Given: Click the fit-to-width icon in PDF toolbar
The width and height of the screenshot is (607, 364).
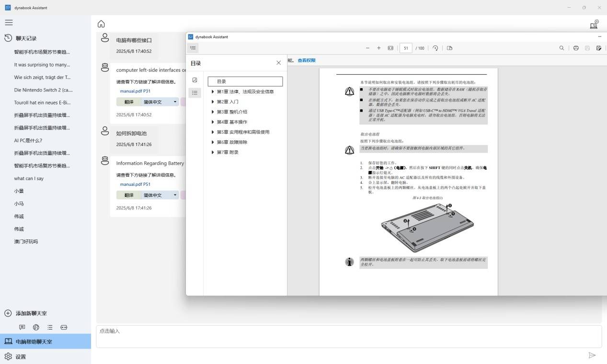Looking at the screenshot, I should click(390, 48).
